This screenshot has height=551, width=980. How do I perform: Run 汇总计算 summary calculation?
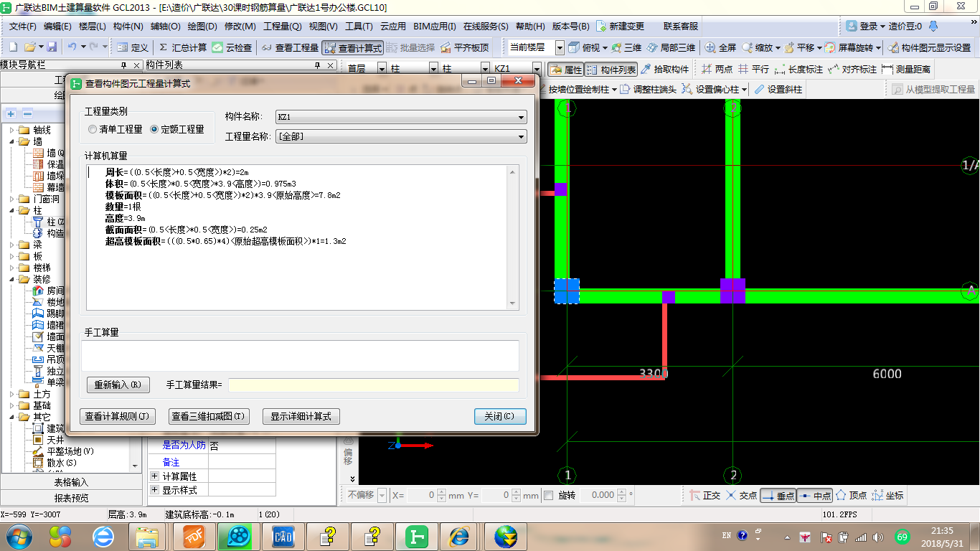pos(182,47)
